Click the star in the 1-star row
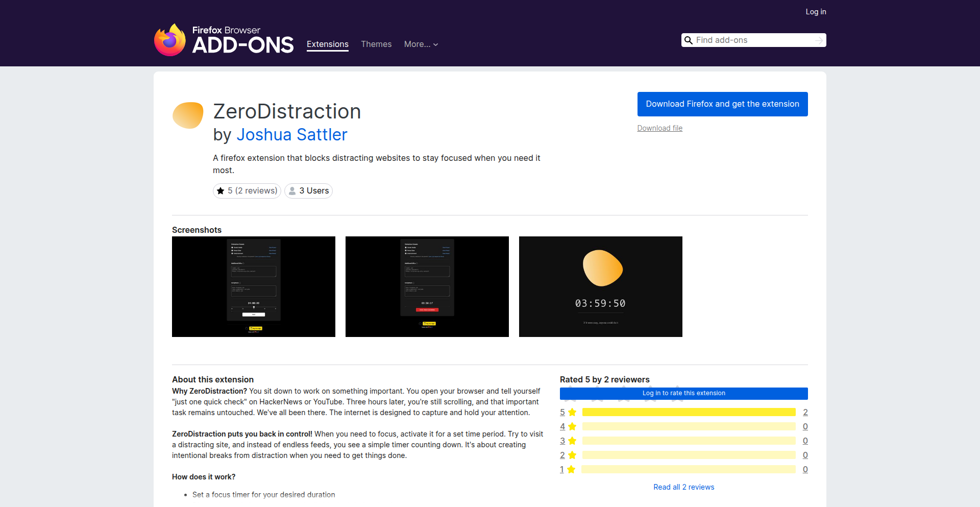The width and height of the screenshot is (980, 507). coord(571,469)
